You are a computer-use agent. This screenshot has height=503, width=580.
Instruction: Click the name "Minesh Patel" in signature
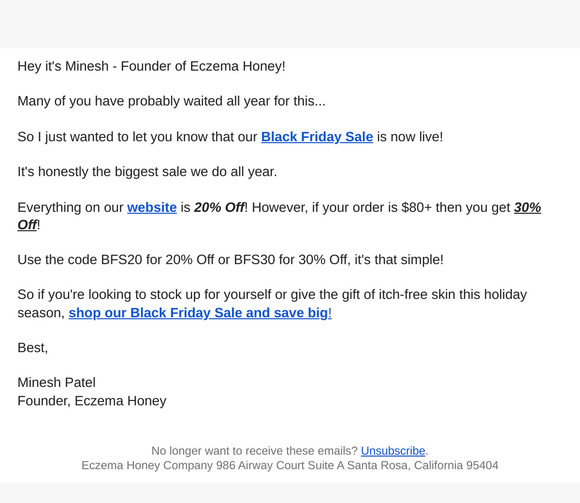[56, 382]
